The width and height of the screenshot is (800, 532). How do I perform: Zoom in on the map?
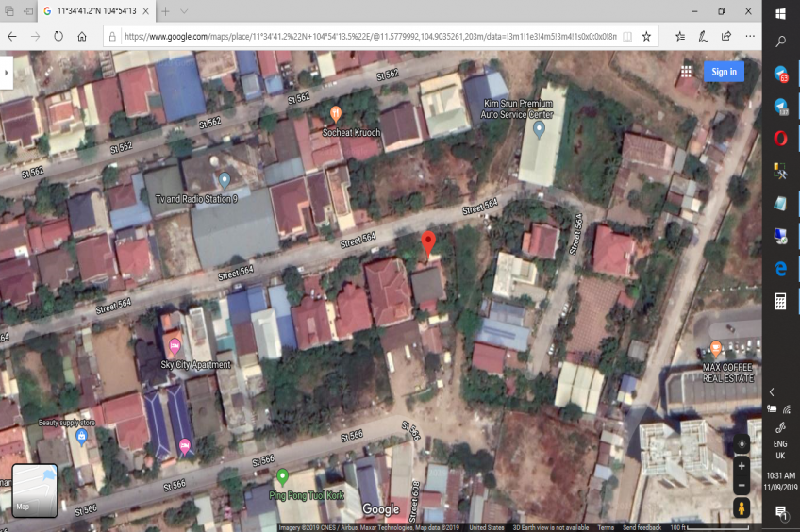tap(742, 466)
